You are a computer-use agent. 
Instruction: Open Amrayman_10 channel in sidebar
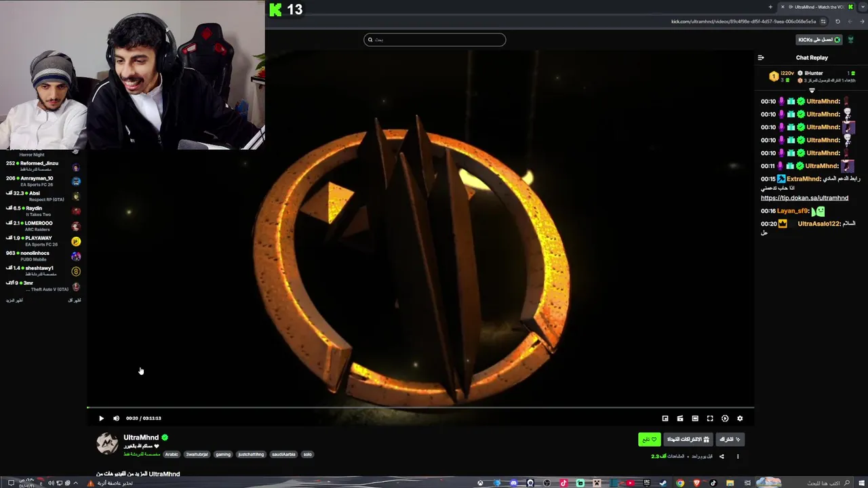click(43, 181)
